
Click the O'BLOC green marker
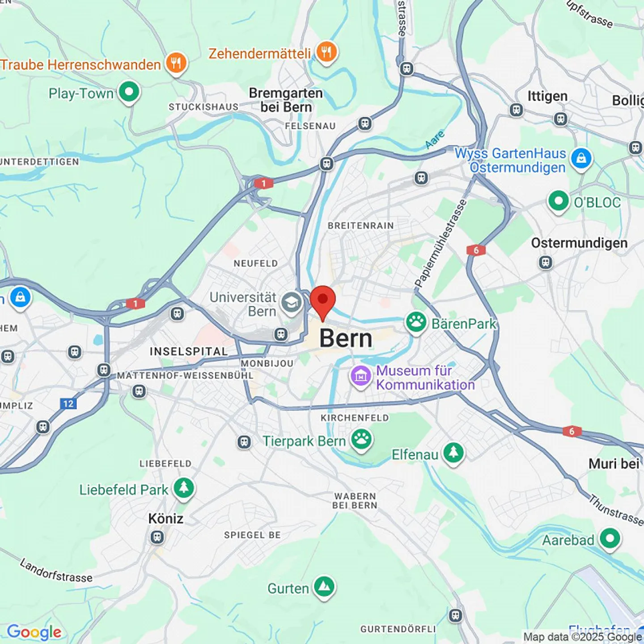[559, 201]
